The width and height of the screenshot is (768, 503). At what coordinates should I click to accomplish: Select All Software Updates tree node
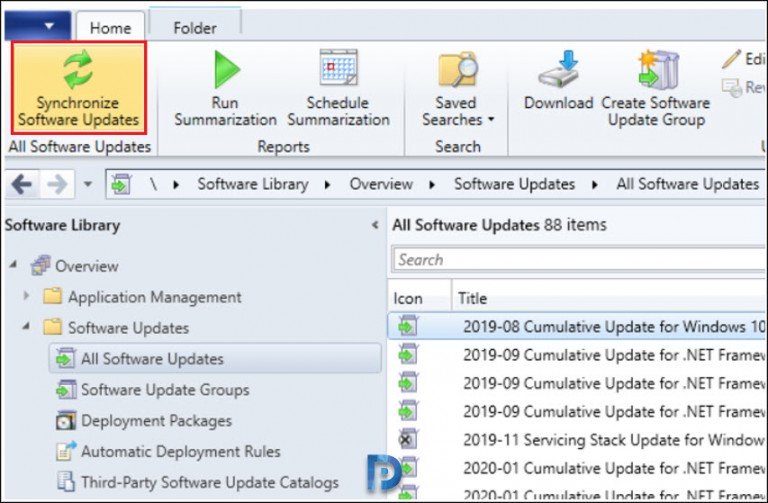pos(215,359)
